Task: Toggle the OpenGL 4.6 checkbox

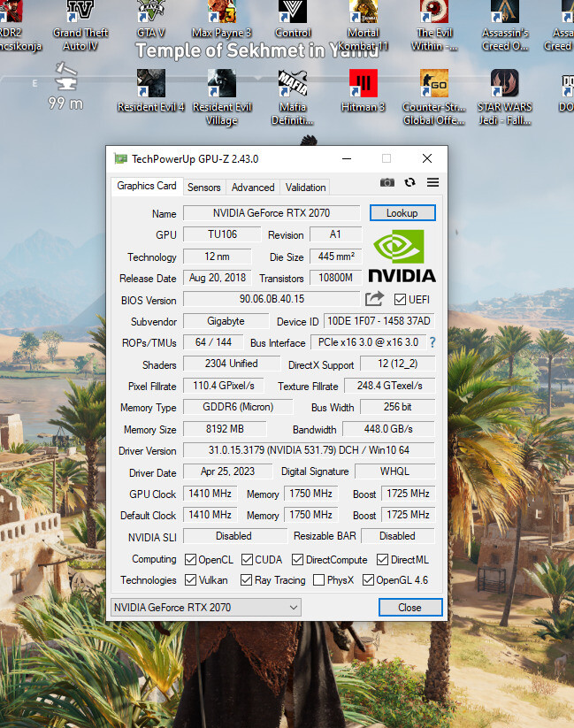Action: coord(368,580)
